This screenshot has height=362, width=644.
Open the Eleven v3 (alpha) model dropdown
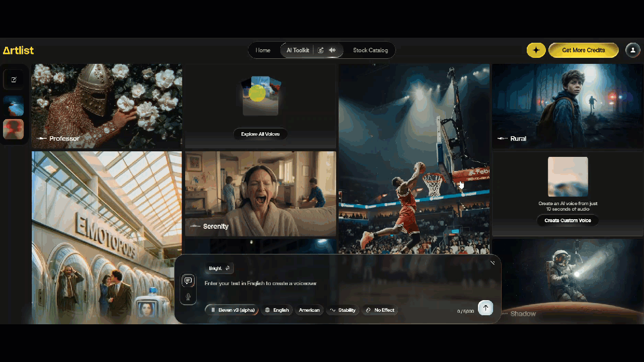[232, 310]
